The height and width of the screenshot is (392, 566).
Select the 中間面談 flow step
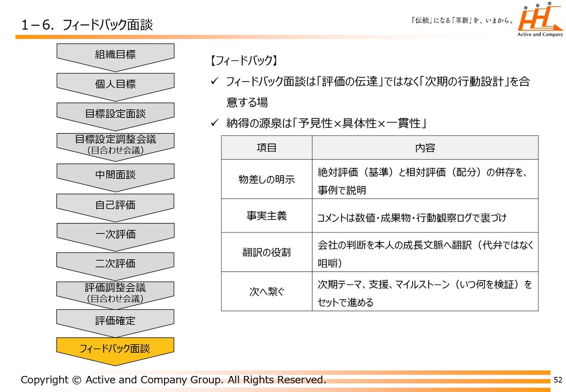pos(115,175)
